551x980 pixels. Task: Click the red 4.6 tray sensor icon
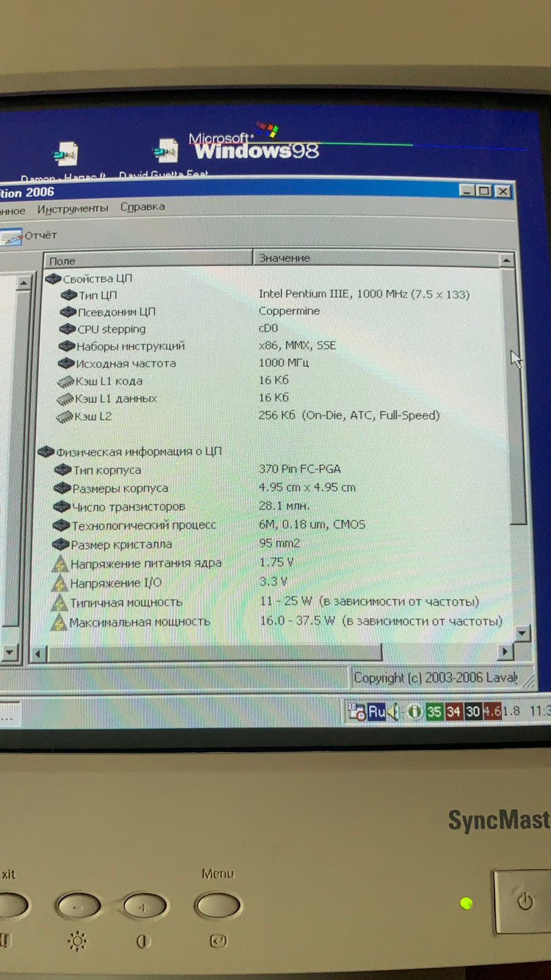pyautogui.click(x=492, y=711)
